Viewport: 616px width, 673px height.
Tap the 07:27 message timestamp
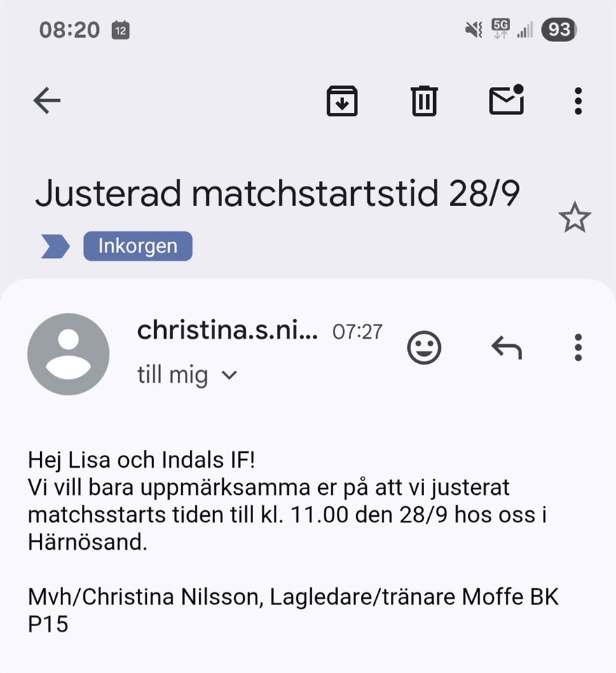357,332
